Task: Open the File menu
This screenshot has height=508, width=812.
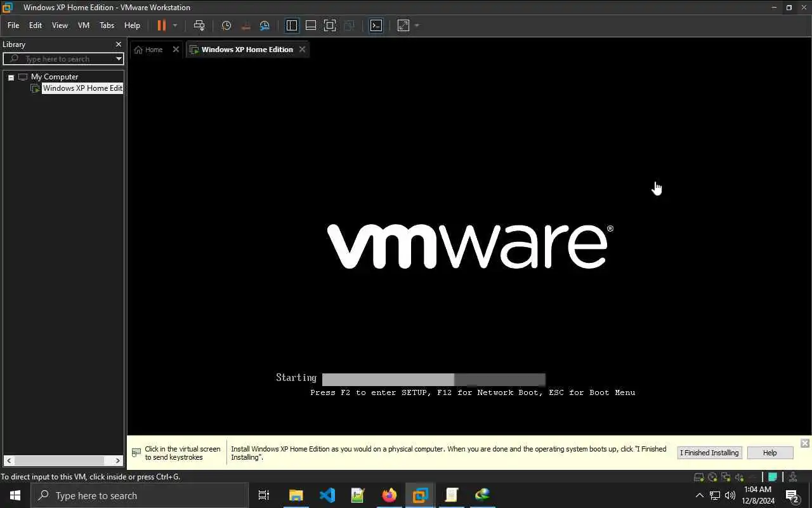Action: coord(13,25)
